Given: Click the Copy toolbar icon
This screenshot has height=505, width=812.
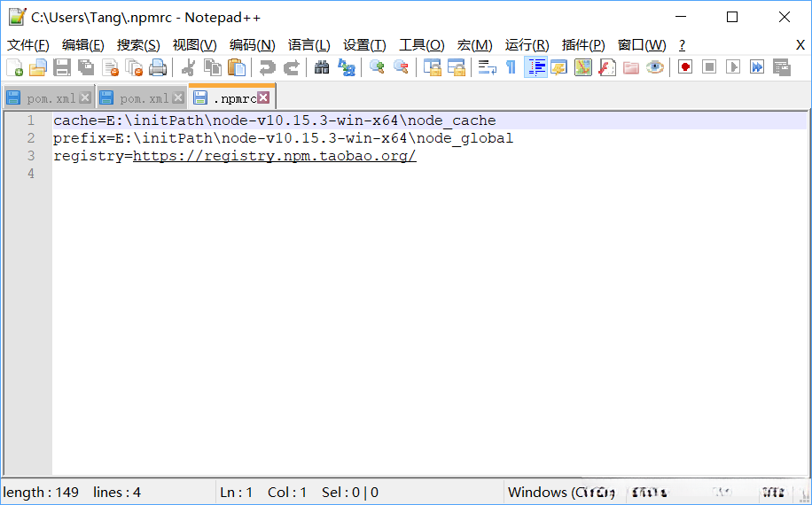Looking at the screenshot, I should [x=213, y=67].
